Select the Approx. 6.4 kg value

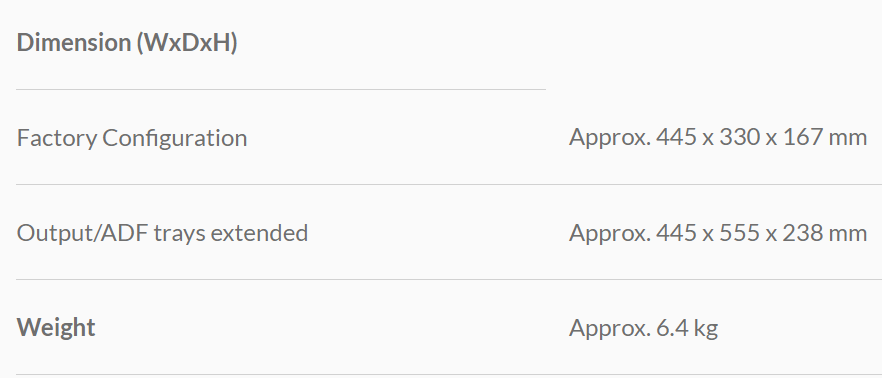(644, 328)
